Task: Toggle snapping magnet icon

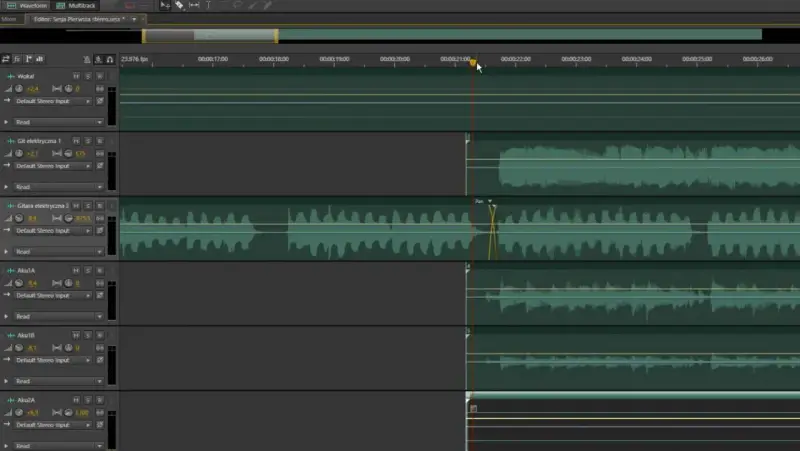Action: (110, 60)
